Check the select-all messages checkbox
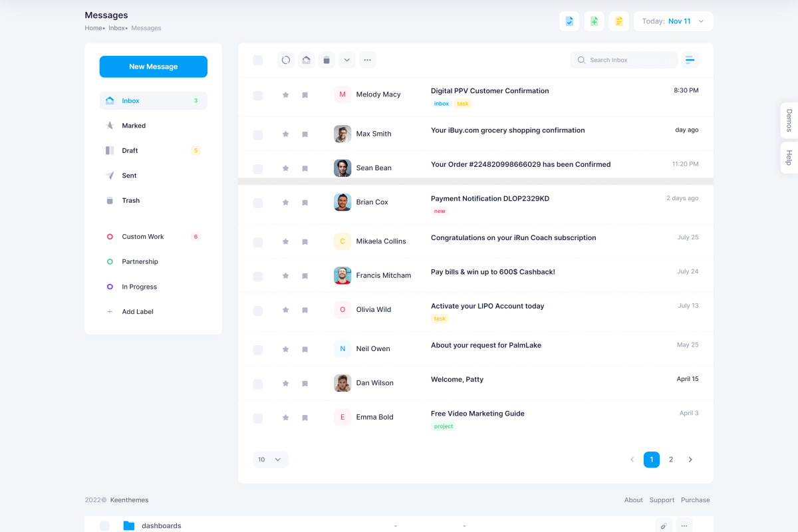This screenshot has height=532, width=798. tap(258, 61)
